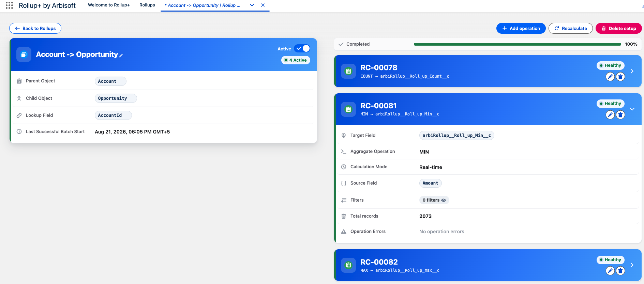
Task: Open the tab dropdown chevron
Action: pos(252,5)
